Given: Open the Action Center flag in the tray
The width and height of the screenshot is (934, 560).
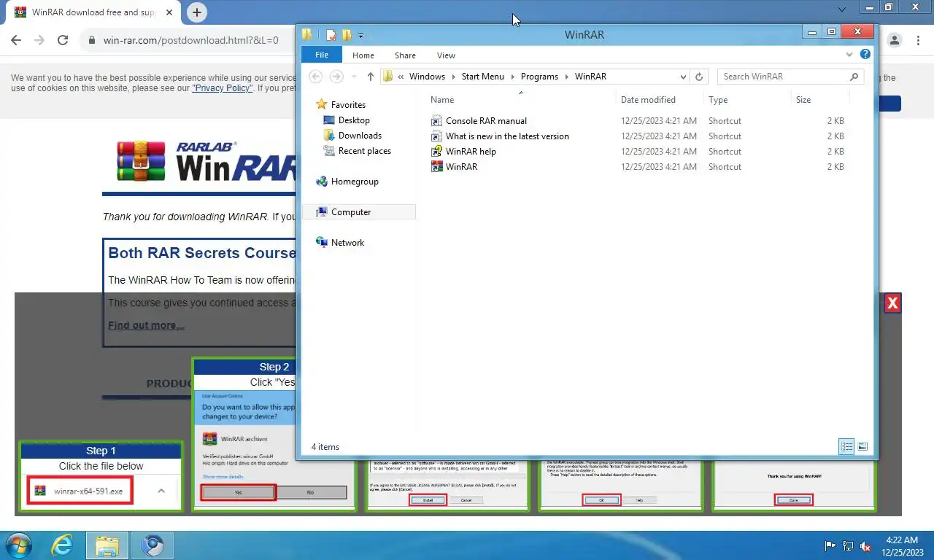Looking at the screenshot, I should pyautogui.click(x=830, y=545).
